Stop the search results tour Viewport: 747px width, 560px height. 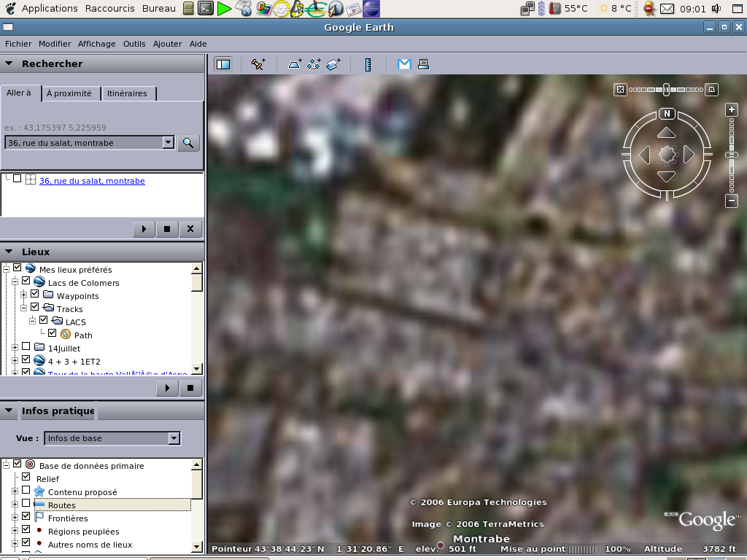coord(167,229)
